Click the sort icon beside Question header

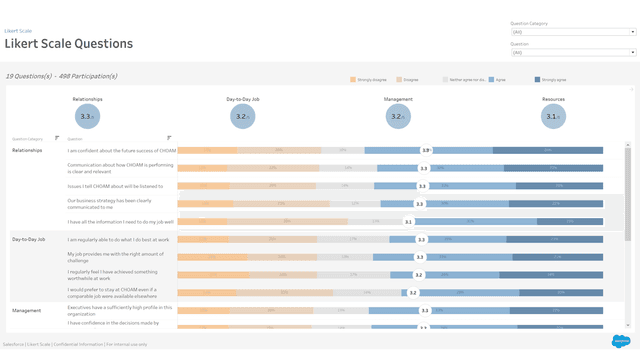pos(169,138)
